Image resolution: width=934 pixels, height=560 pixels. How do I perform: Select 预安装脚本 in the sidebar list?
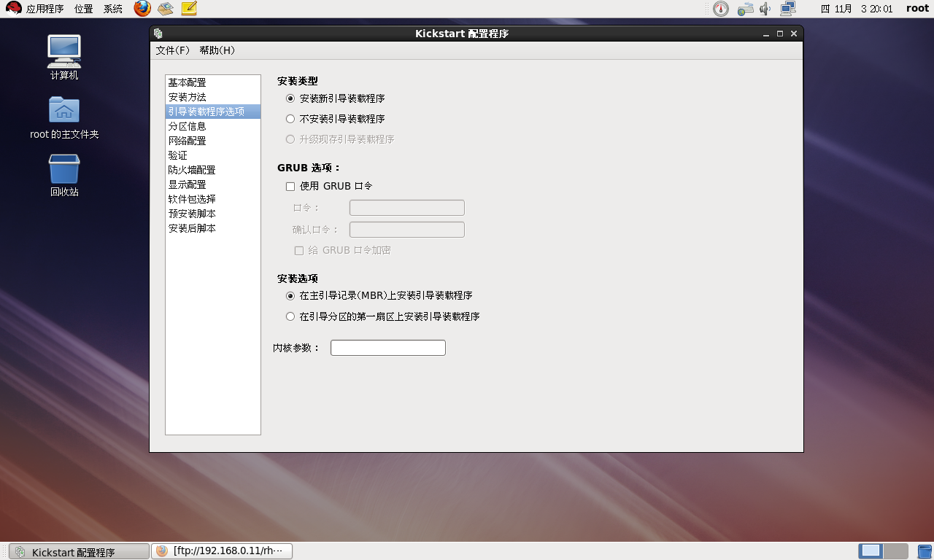point(213,214)
